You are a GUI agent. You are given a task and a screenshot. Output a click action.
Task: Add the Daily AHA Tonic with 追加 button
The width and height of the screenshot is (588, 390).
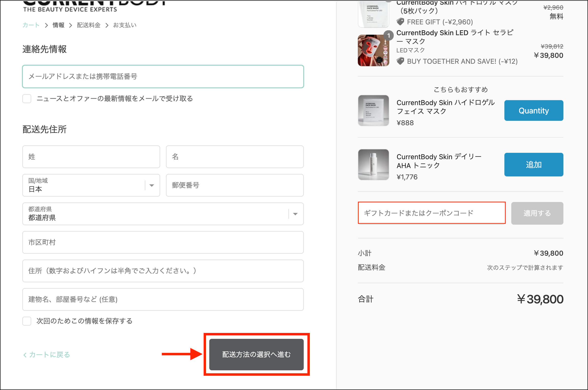533,165
